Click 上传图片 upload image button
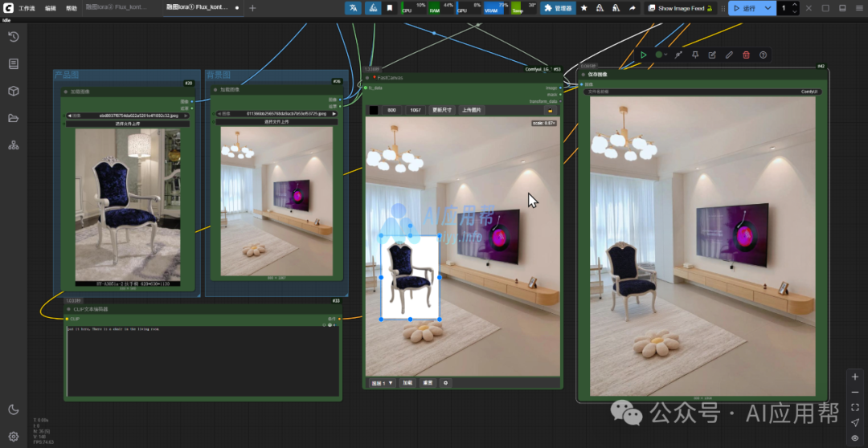The image size is (868, 448). tap(472, 110)
